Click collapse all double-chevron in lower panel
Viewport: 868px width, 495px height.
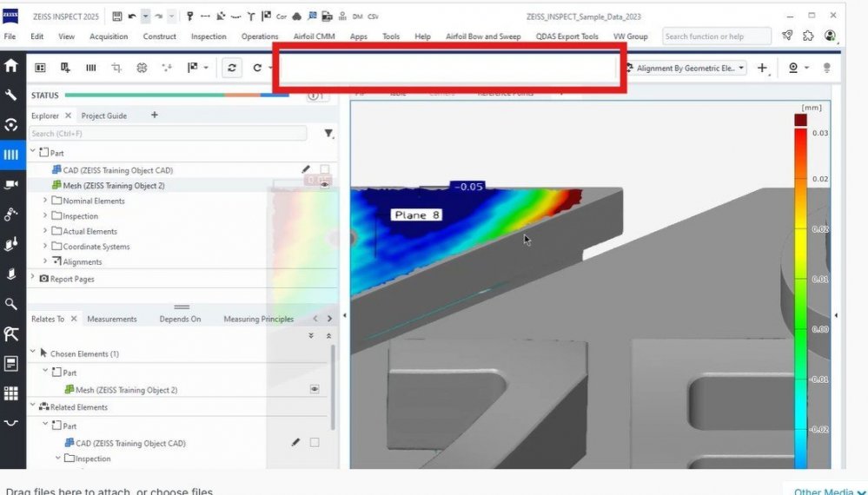(328, 336)
